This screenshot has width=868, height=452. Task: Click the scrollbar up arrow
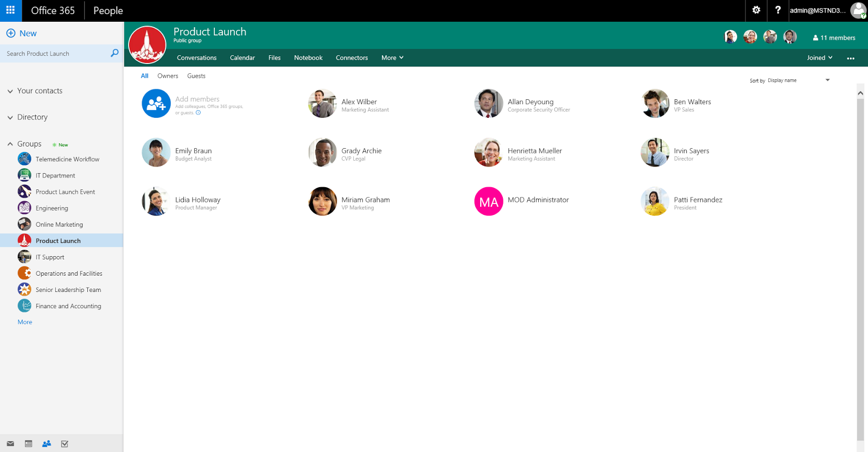click(860, 93)
